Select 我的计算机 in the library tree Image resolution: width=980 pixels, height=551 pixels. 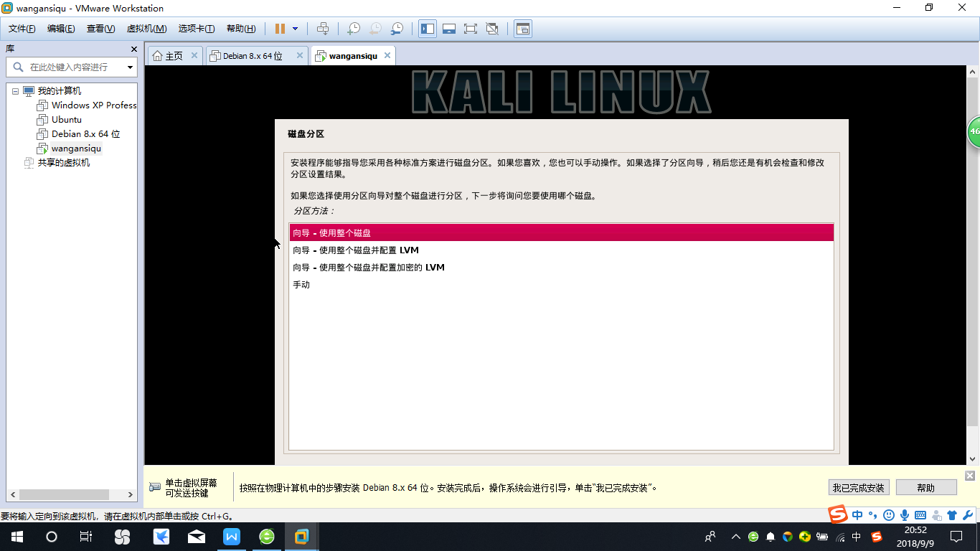coord(60,91)
